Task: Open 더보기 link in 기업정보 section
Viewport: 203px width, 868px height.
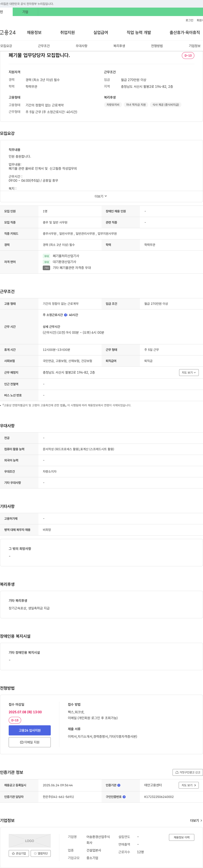Action: click(x=196, y=821)
